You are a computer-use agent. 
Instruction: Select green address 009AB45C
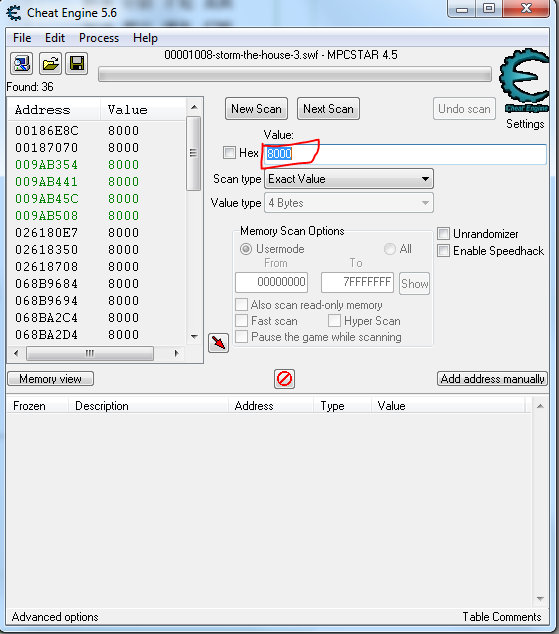46,199
